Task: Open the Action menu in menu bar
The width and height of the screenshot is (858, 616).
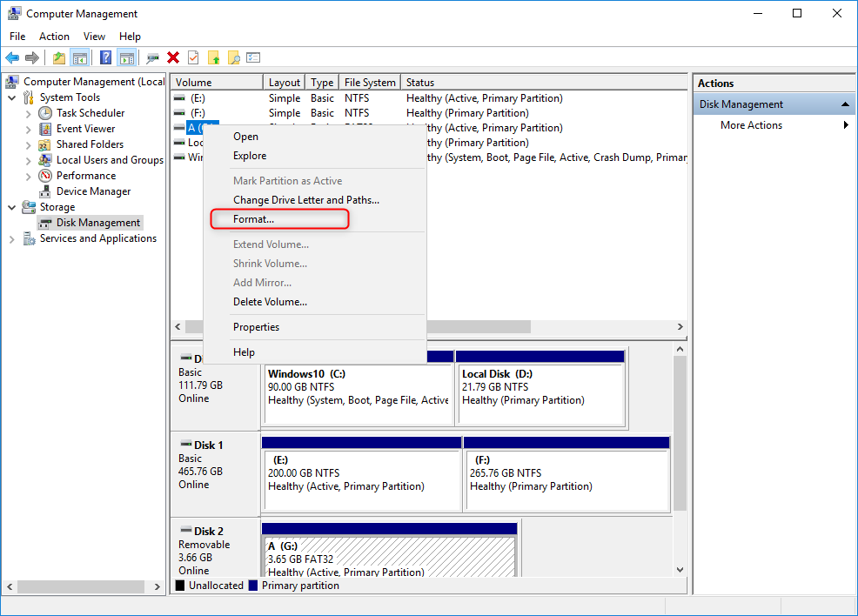Action: click(x=54, y=37)
